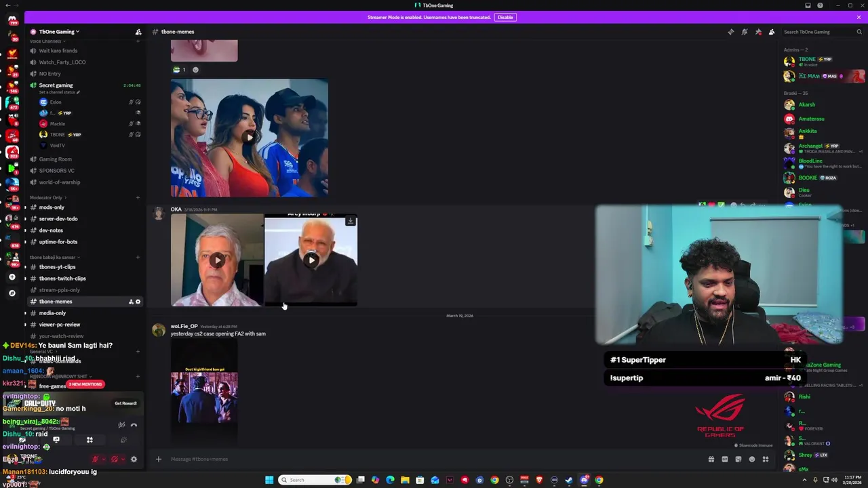The height and width of the screenshot is (488, 868).
Task: Add channel to tbone babaji ka sansar
Action: coord(138,257)
